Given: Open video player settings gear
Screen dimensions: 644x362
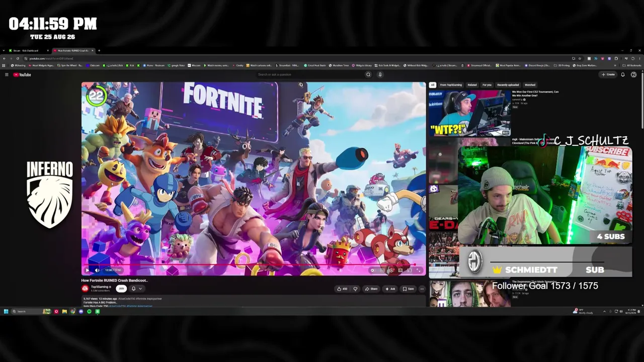Looking at the screenshot, I should coord(391,270).
